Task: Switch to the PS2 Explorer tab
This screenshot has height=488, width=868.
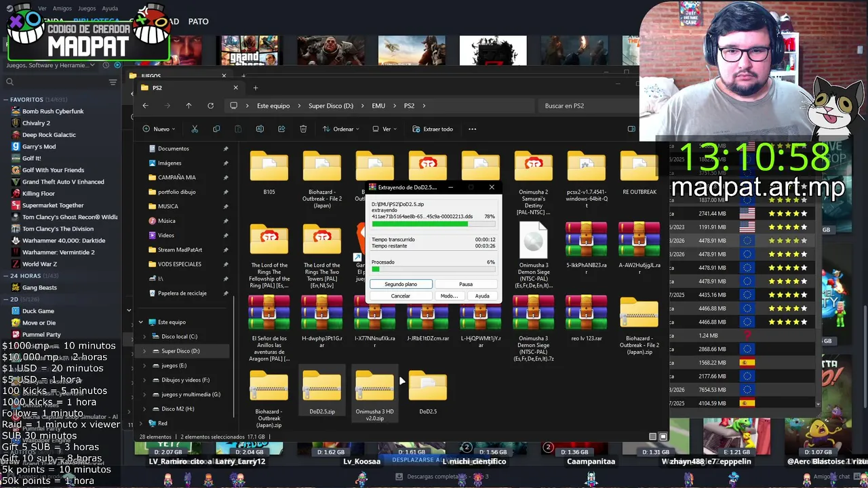Action: click(189, 87)
